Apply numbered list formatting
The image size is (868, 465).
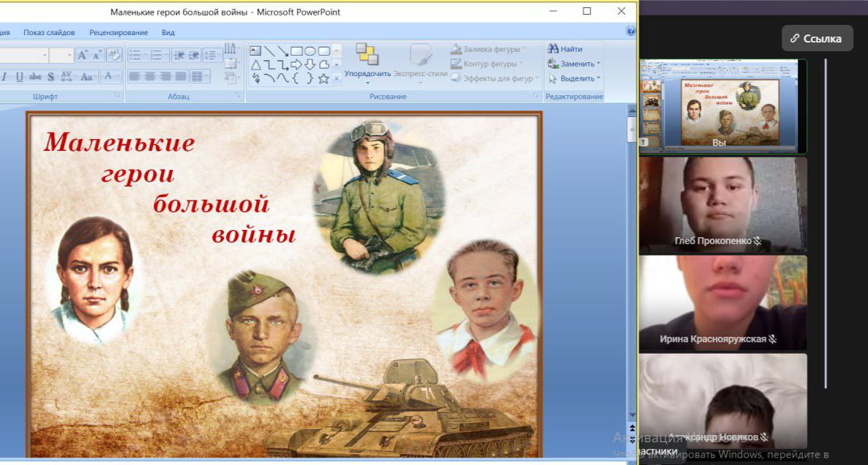coord(159,55)
